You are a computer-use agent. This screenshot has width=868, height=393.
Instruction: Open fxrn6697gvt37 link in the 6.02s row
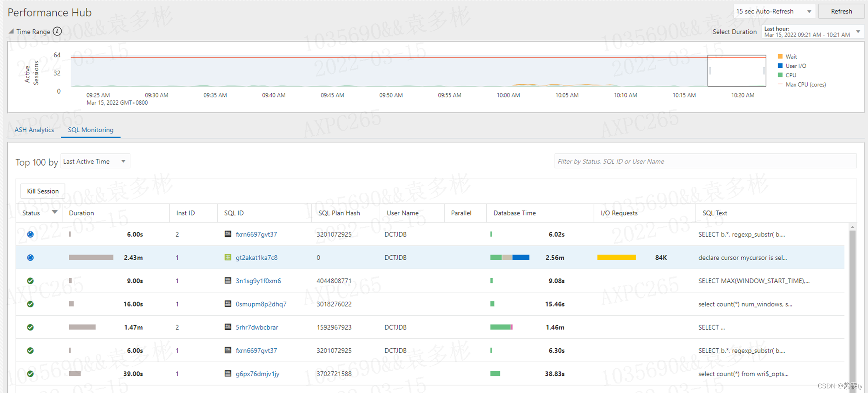(256, 234)
